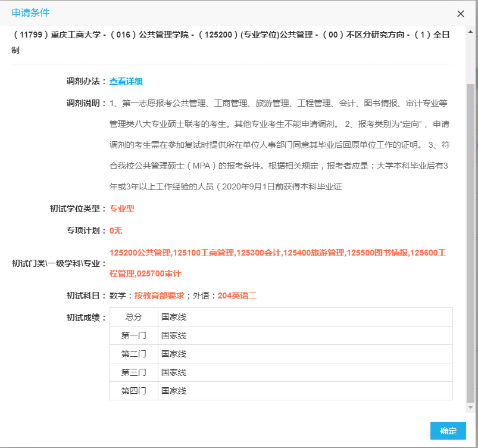Screen dimensions: 478x448
Task: Click the 第三门 table cell
Action: [x=134, y=372]
